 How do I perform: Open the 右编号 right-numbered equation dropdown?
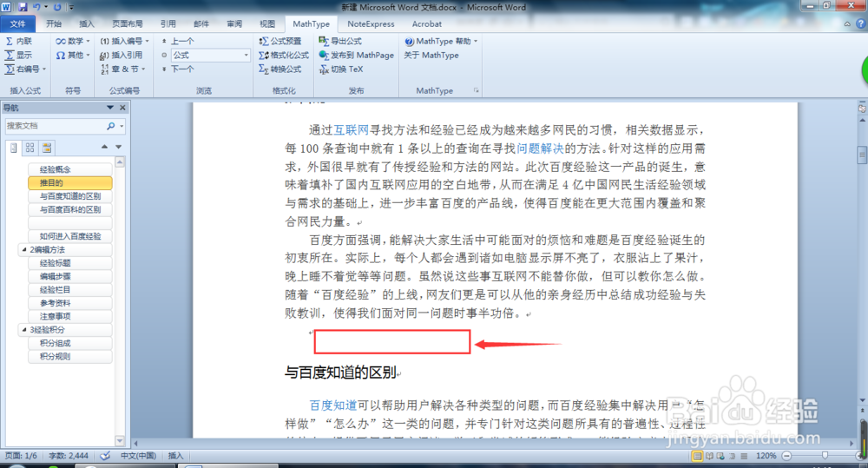[x=25, y=69]
